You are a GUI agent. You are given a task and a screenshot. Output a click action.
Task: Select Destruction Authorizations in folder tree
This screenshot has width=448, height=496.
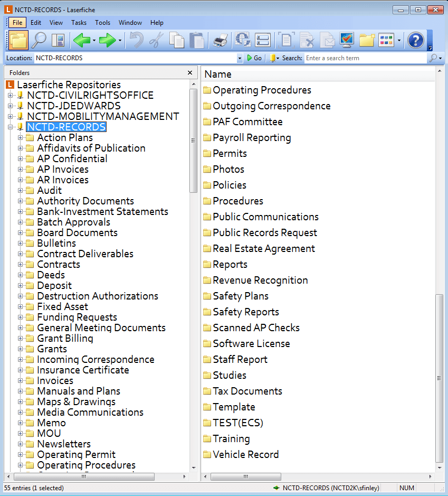click(x=98, y=296)
